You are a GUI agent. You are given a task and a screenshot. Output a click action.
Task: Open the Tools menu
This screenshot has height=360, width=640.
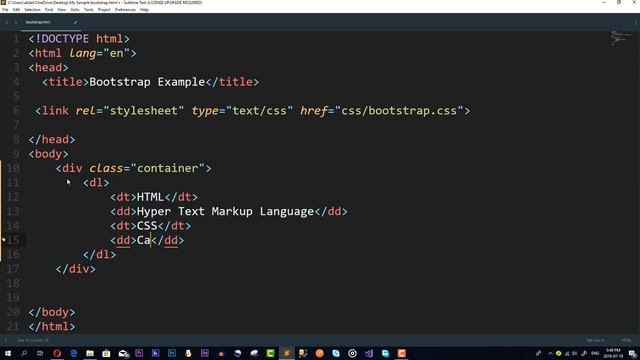[89, 9]
